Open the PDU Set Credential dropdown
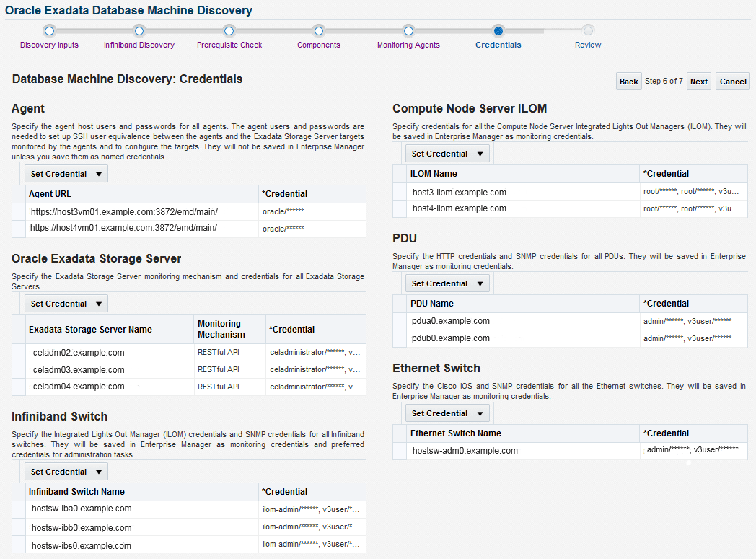This screenshot has width=756, height=559. 447,283
